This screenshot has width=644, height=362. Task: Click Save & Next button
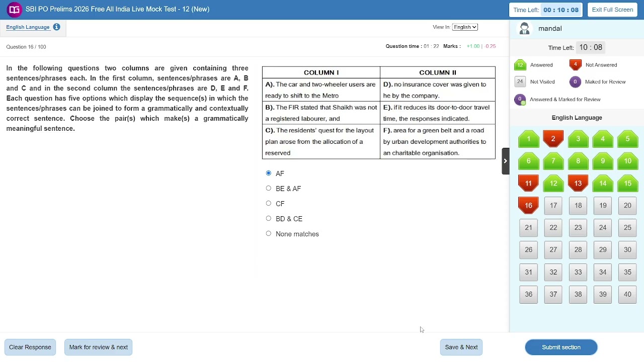(x=461, y=347)
